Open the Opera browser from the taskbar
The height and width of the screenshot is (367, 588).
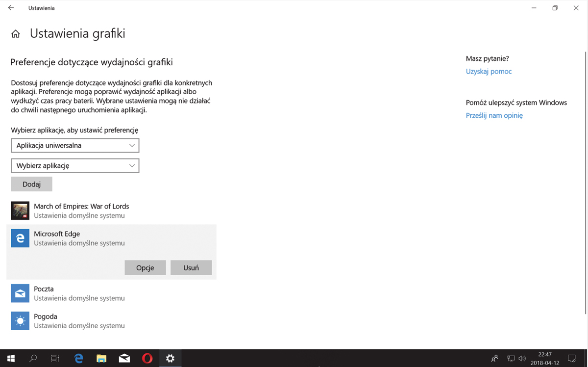click(x=147, y=358)
